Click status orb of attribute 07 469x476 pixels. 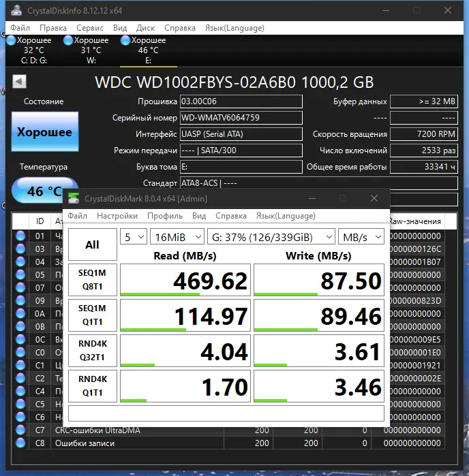pyautogui.click(x=20, y=288)
